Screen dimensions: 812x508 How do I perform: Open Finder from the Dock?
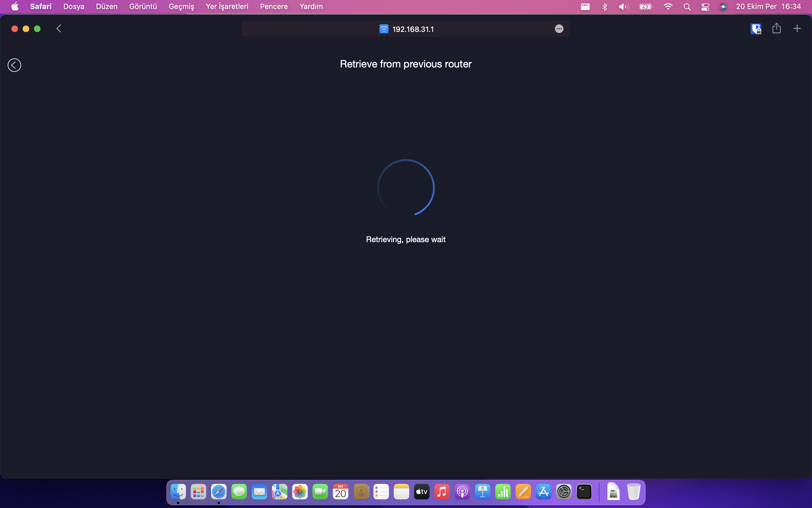(178, 492)
